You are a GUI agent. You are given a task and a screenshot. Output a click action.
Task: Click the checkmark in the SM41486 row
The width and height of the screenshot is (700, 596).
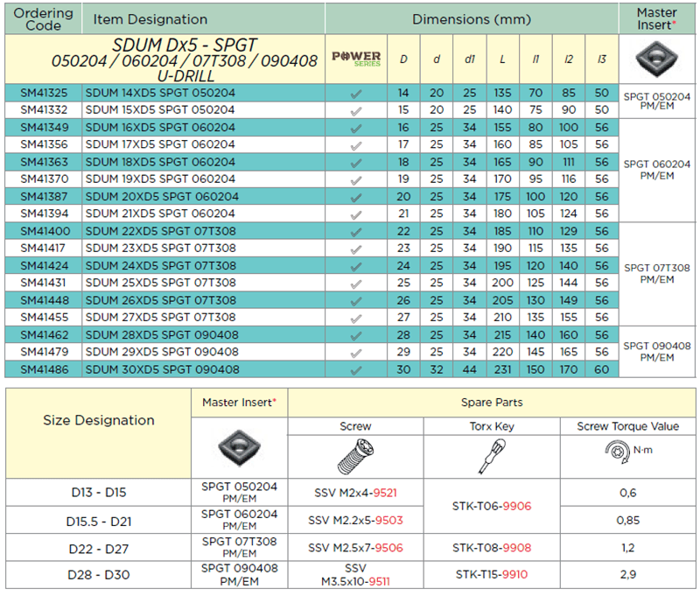pos(356,370)
